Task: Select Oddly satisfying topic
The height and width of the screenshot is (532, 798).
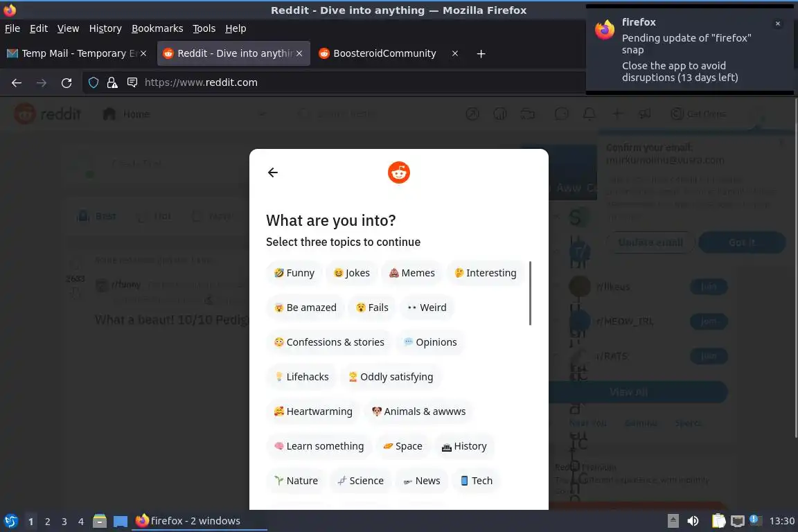Action: click(x=391, y=377)
